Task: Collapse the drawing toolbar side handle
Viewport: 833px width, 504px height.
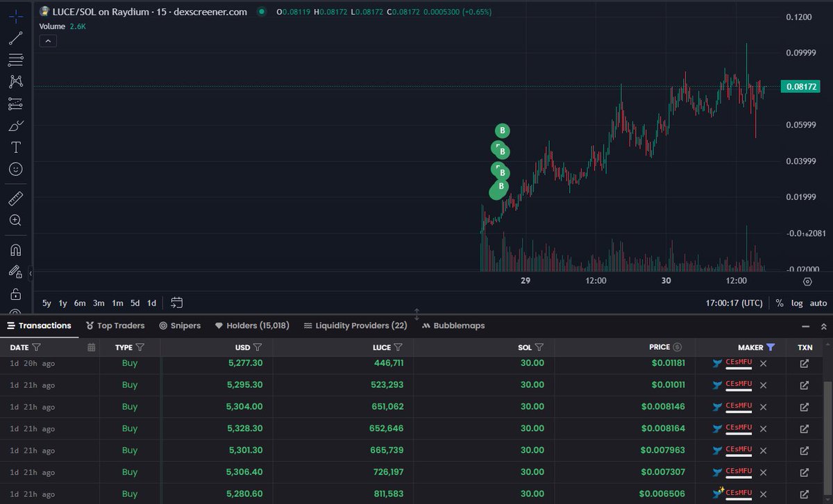Action: tap(31, 274)
